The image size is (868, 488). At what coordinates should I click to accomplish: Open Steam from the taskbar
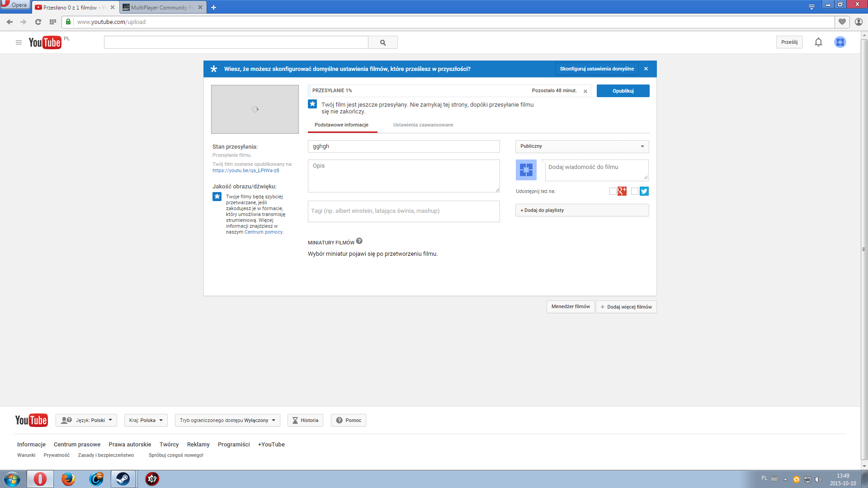123,479
